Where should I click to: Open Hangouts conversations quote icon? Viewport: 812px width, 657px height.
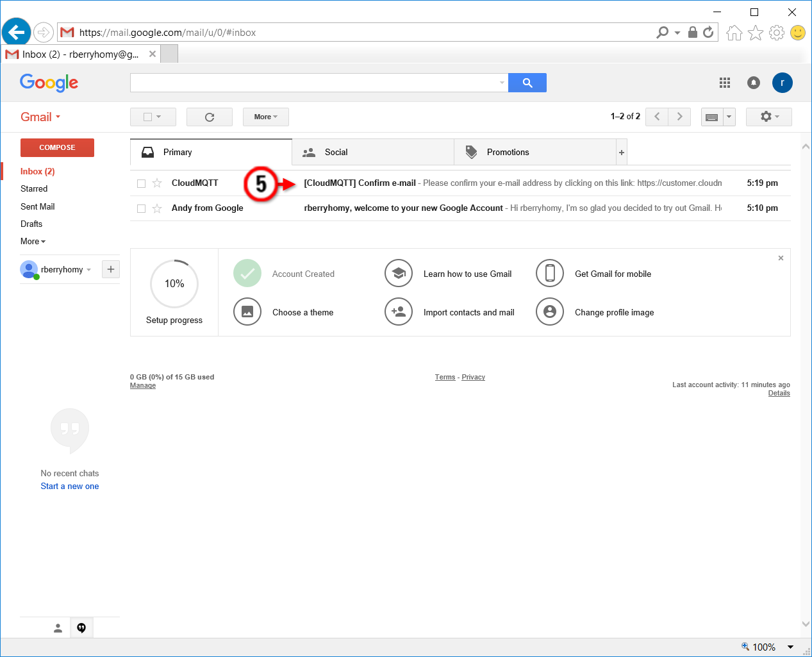click(x=81, y=628)
